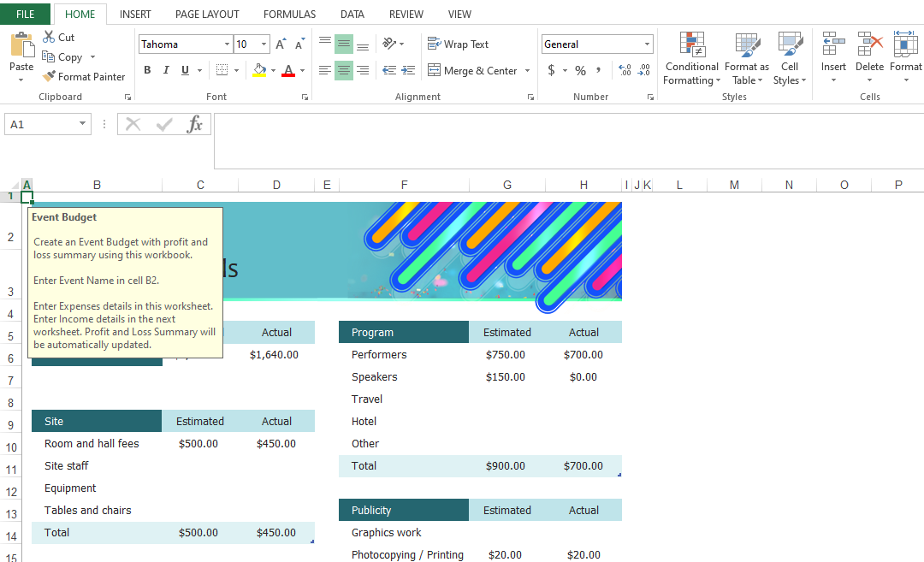Increase font size with the larger A icon
This screenshot has height=562, width=924.
(281, 44)
